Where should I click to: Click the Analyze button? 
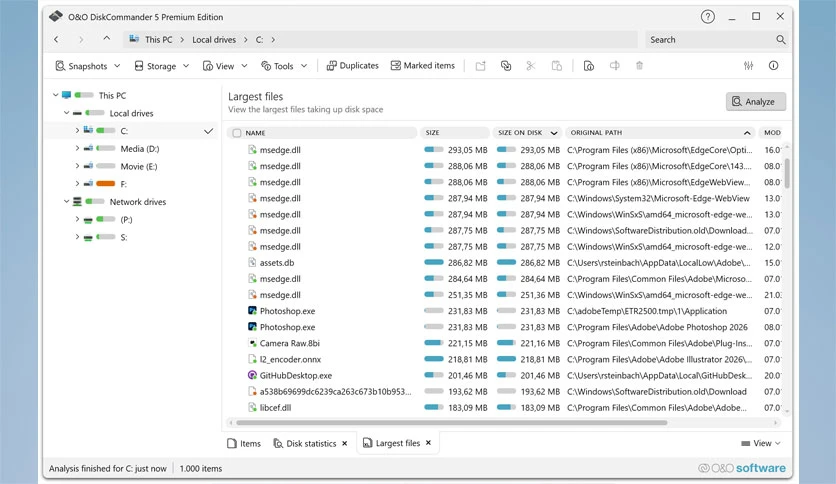(x=755, y=101)
